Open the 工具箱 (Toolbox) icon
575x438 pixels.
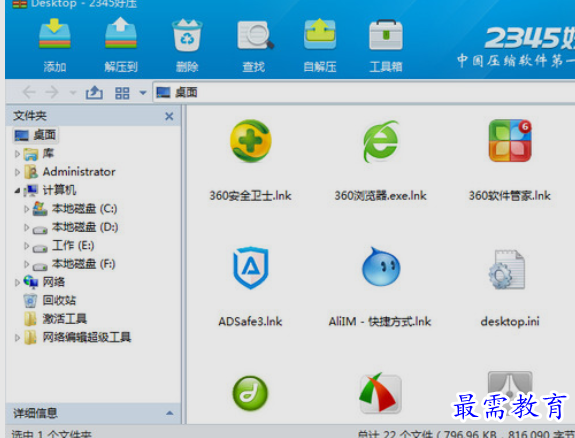point(386,35)
